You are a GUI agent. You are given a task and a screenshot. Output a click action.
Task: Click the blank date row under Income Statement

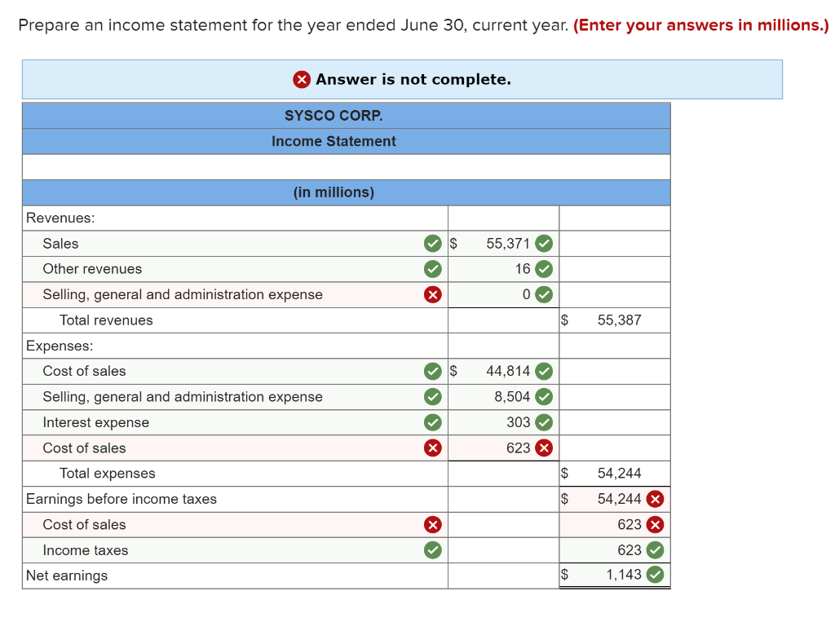pyautogui.click(x=346, y=167)
